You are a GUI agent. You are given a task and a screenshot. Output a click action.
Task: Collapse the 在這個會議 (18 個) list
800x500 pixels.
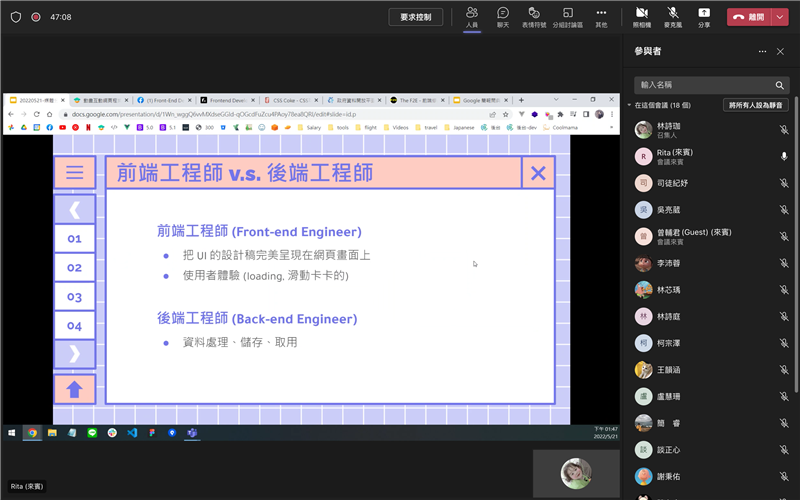coord(629,105)
